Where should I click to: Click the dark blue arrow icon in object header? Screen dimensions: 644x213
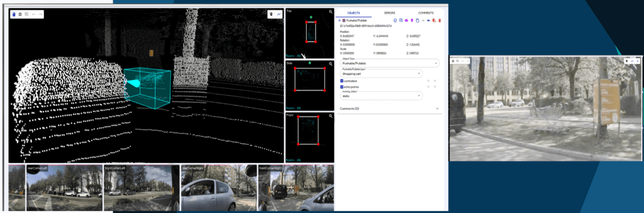pyautogui.click(x=429, y=20)
